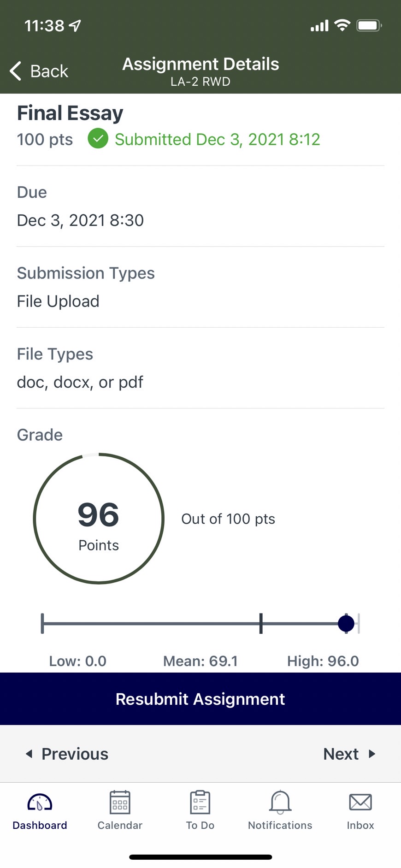
Task: Tap the Assignment Details header title
Action: (x=200, y=64)
